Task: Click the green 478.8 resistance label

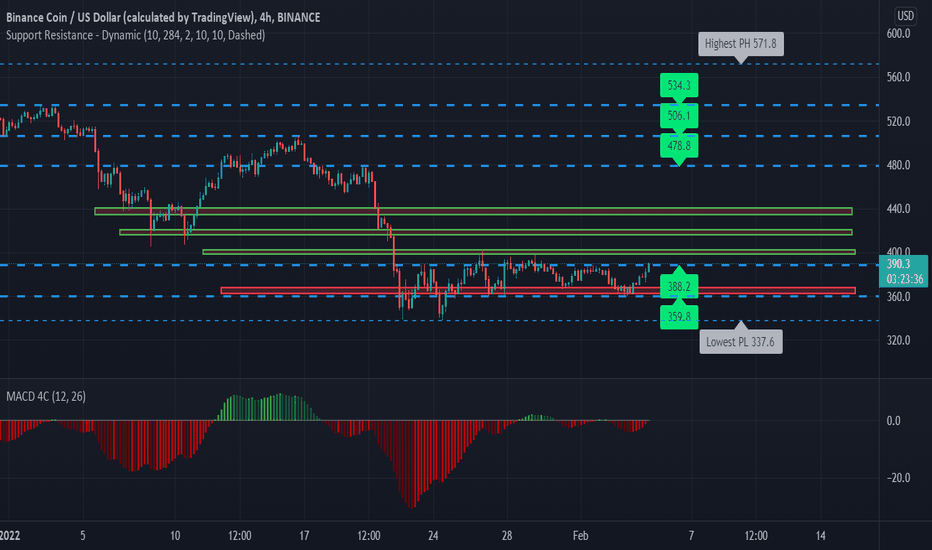Action: (x=679, y=146)
